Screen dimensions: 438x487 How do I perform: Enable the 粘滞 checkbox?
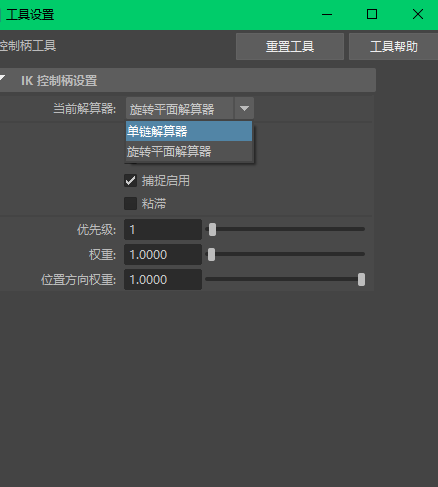pos(130,203)
